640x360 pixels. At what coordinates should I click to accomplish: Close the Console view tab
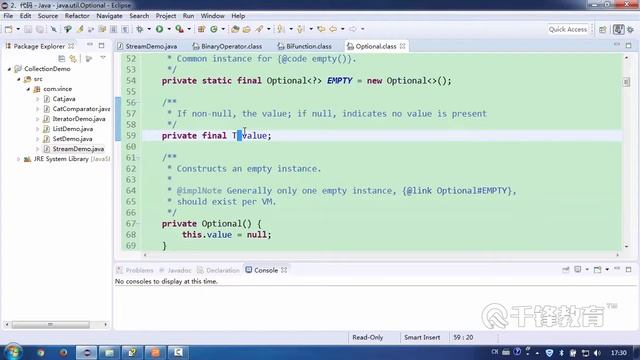[x=284, y=270]
